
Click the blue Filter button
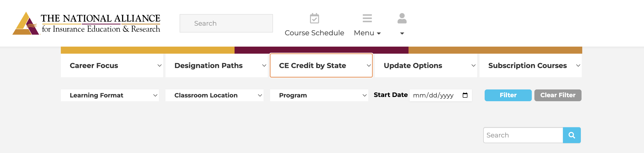(508, 95)
